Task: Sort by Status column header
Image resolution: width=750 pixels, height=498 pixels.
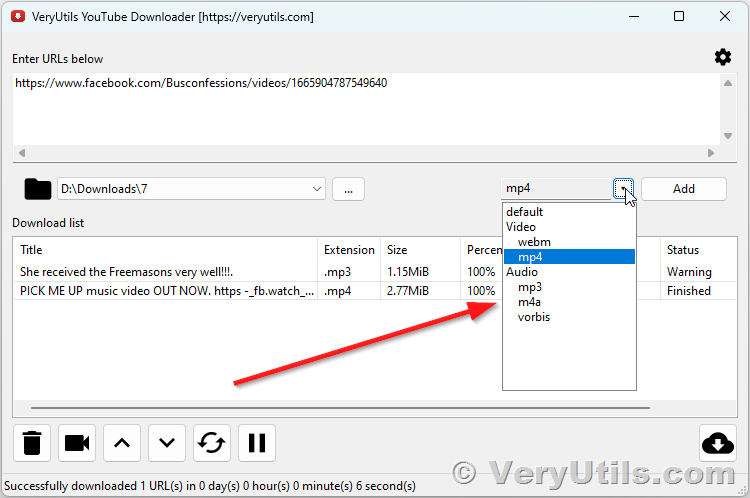Action: (x=698, y=250)
